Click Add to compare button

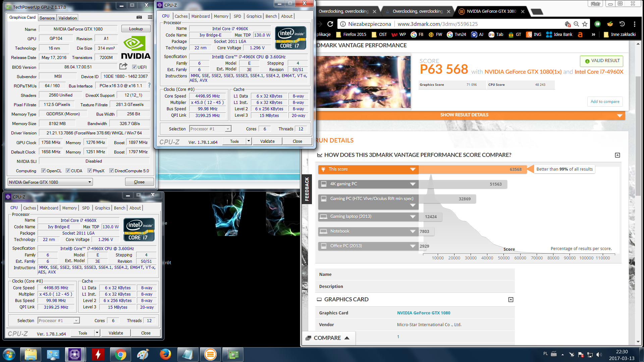point(605,102)
